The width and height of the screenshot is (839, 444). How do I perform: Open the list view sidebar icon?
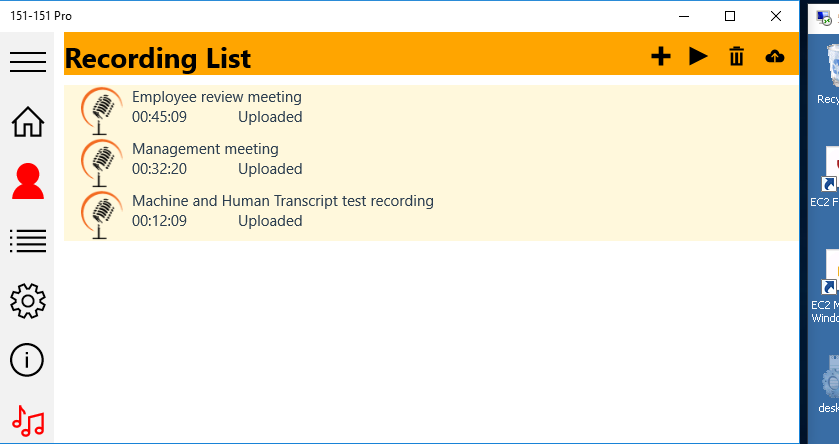[28, 241]
